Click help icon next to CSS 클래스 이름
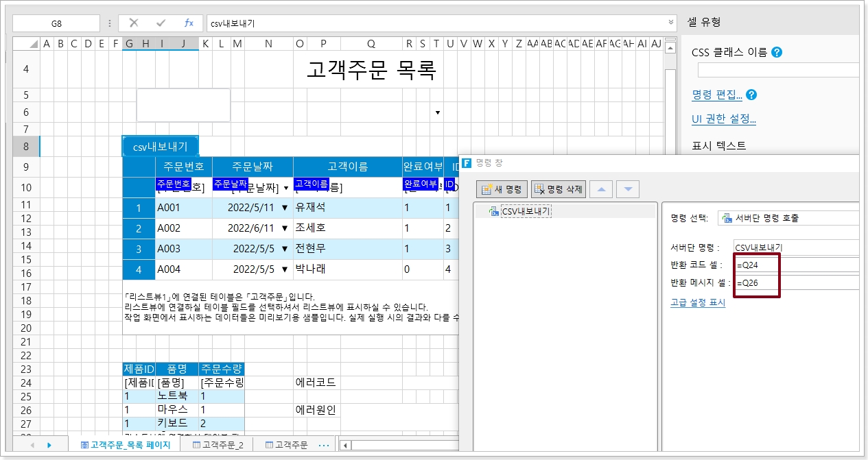 777,52
